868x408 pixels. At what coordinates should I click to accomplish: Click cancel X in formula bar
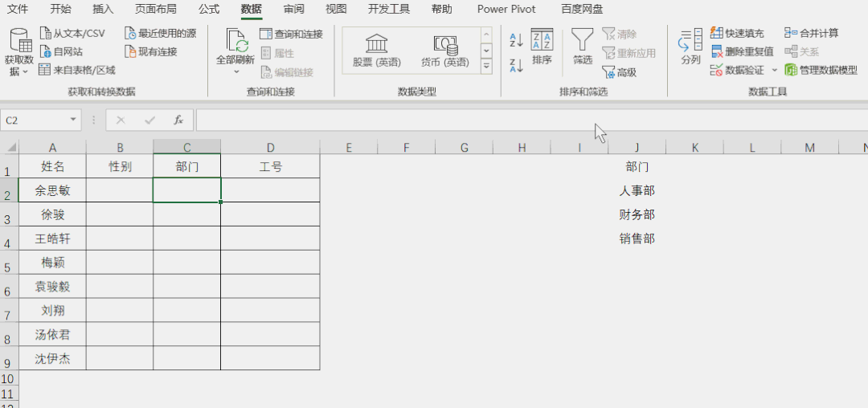click(x=121, y=120)
